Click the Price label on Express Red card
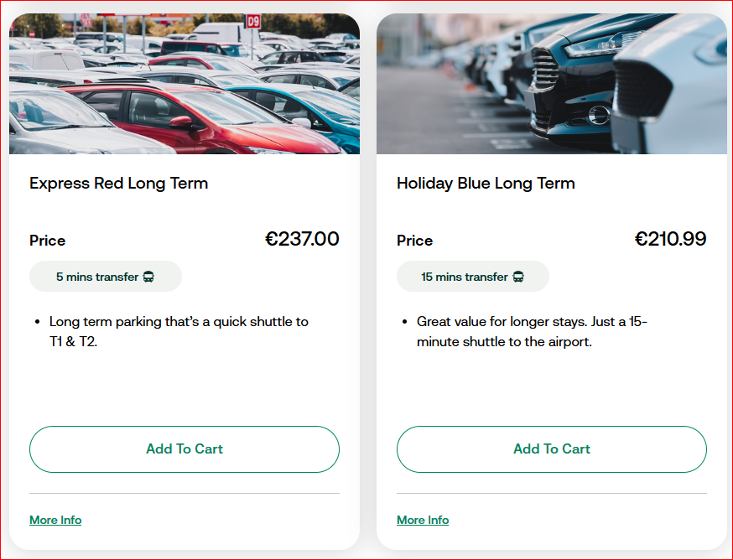This screenshot has width=733, height=560. point(47,241)
